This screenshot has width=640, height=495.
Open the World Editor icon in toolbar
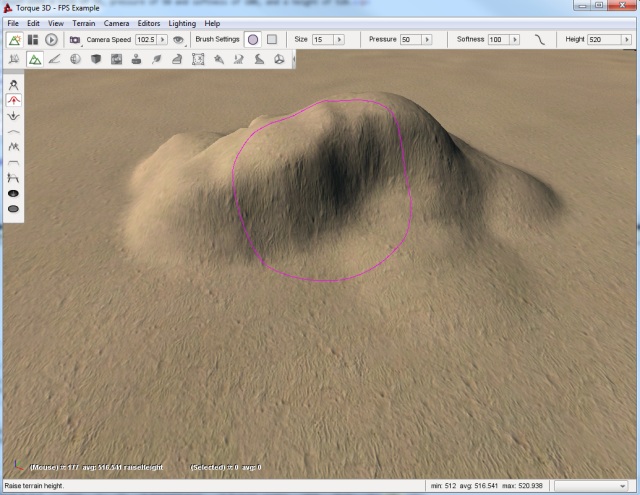click(14, 39)
